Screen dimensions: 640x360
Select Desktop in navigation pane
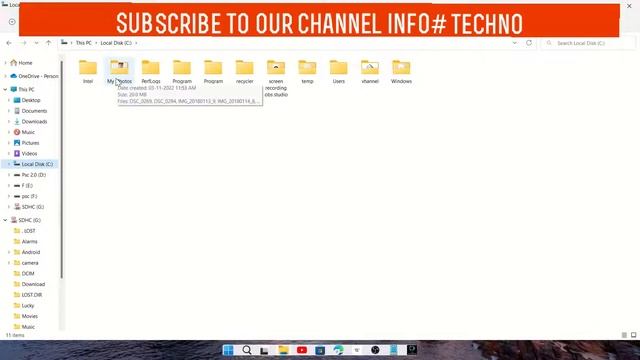click(31, 100)
